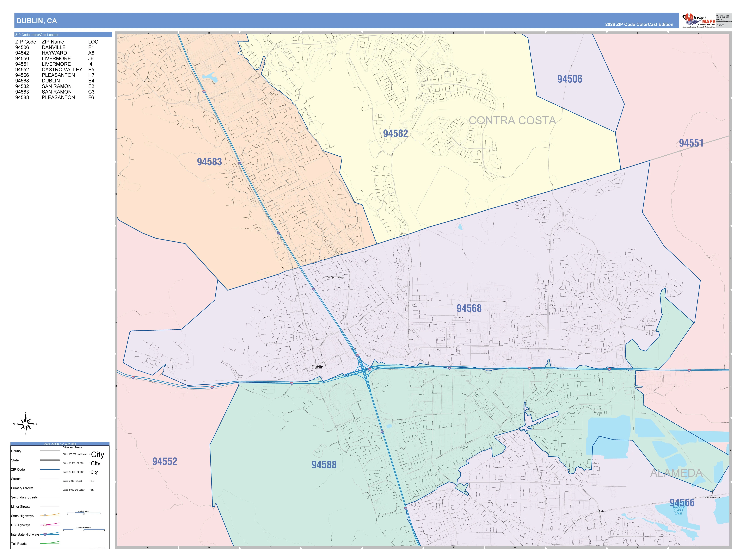The width and height of the screenshot is (743, 560).
Task: Select the DANVILLE entry in the ZIP index
Action: click(x=54, y=47)
